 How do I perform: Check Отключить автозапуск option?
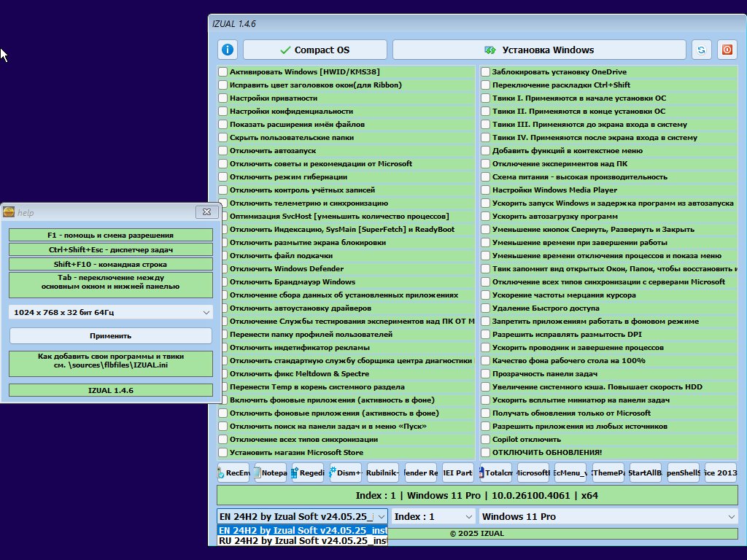coord(223,150)
